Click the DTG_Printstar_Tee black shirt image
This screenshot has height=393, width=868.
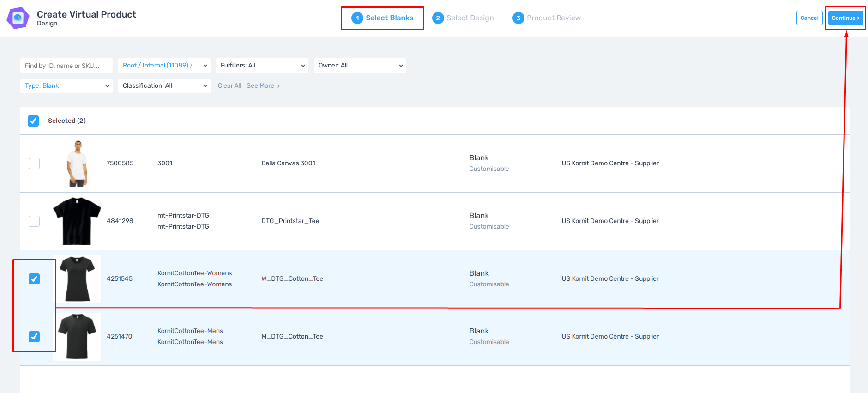(x=77, y=221)
